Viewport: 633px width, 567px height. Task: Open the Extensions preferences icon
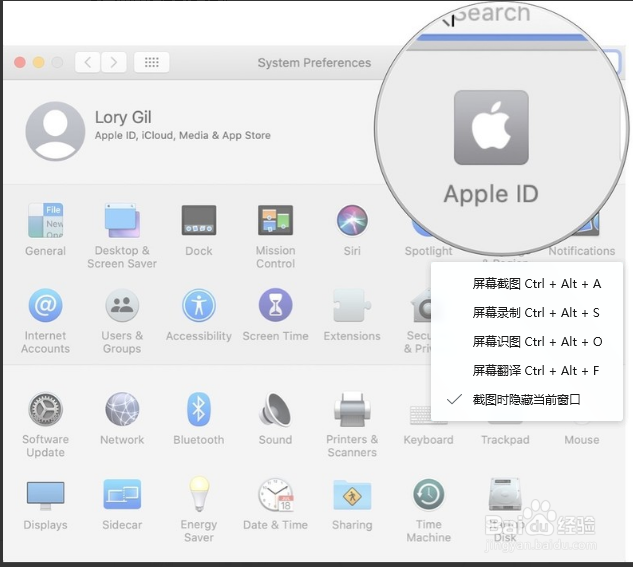(352, 305)
